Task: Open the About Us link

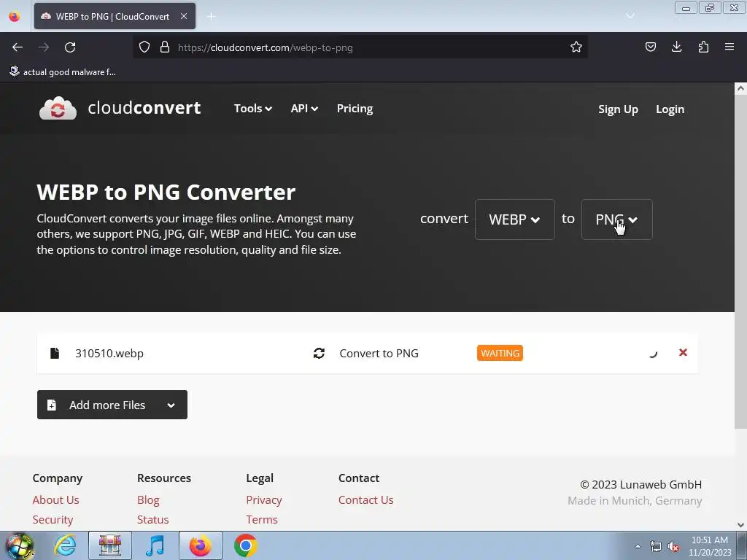Action: [55, 500]
